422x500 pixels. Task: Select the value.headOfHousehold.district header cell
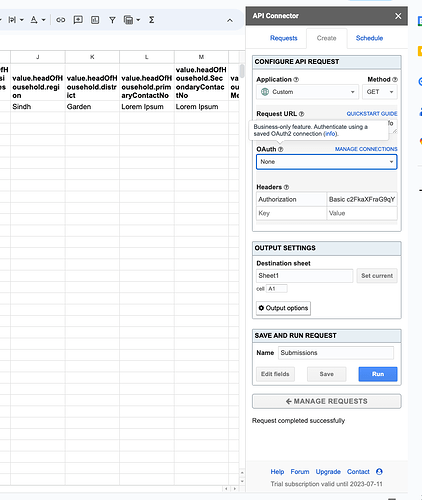click(x=92, y=82)
